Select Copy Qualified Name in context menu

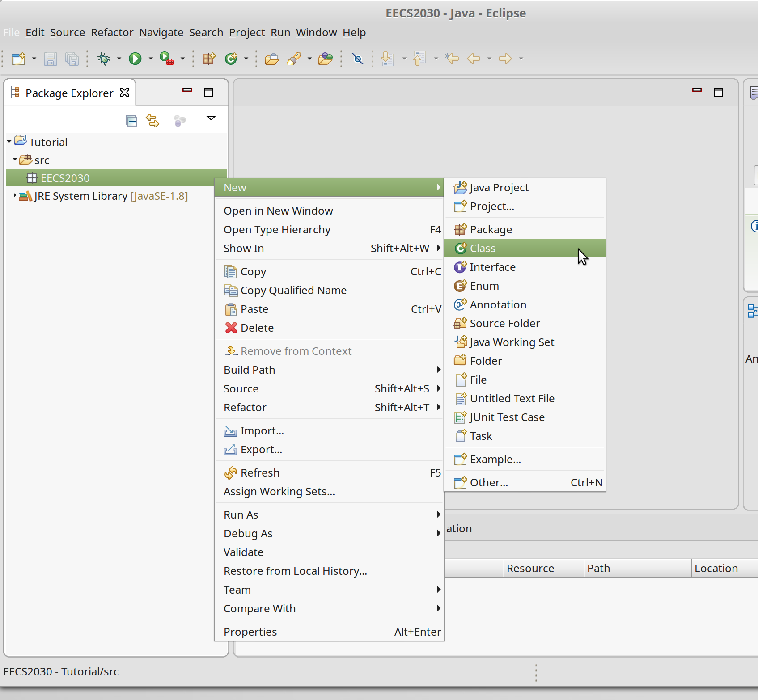(x=330, y=290)
